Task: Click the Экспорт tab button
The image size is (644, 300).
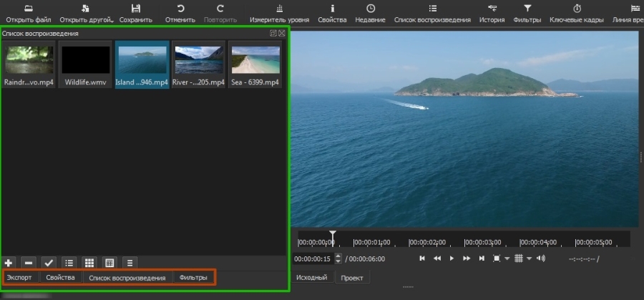Action: coord(19,278)
